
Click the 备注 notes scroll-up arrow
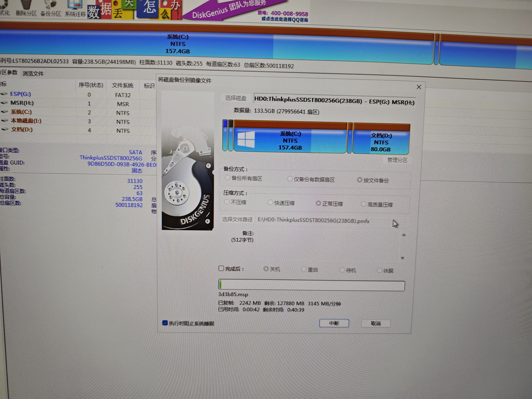(404, 235)
